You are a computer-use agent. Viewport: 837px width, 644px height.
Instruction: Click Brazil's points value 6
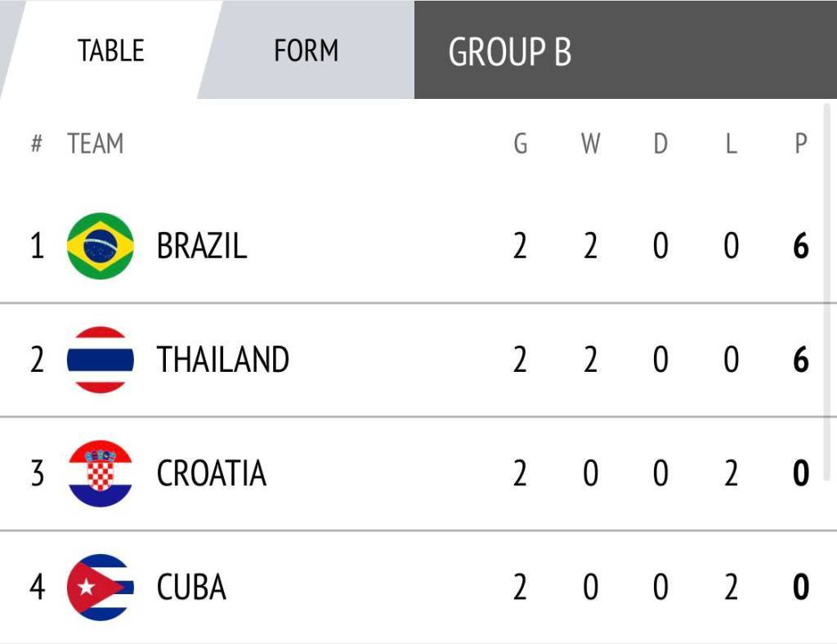[800, 246]
